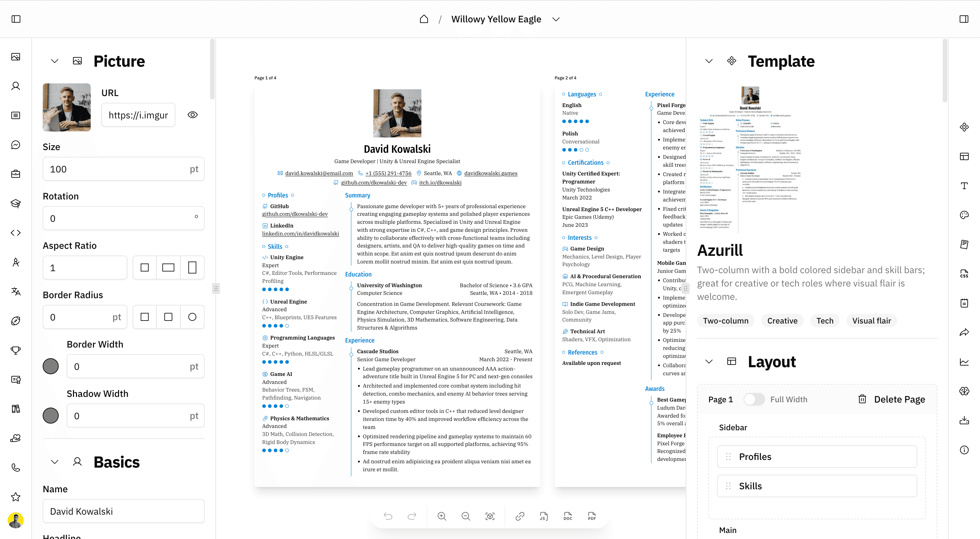The height and width of the screenshot is (539, 980).
Task: Collapse the Picture section
Action: pos(55,61)
